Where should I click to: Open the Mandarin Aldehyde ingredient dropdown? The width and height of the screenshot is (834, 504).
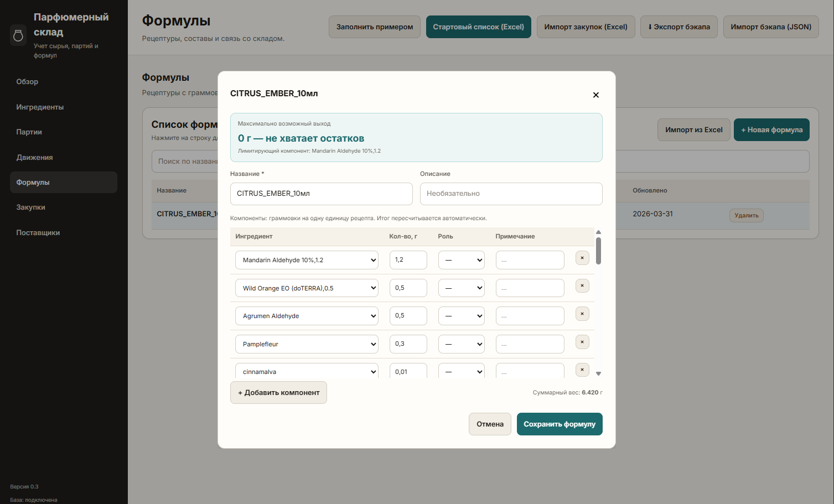(x=307, y=260)
